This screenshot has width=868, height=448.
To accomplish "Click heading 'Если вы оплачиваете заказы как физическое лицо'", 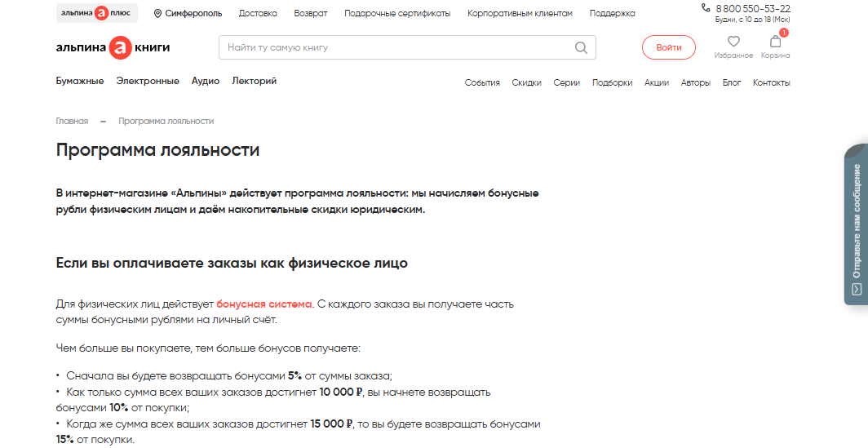I will tap(232, 263).
